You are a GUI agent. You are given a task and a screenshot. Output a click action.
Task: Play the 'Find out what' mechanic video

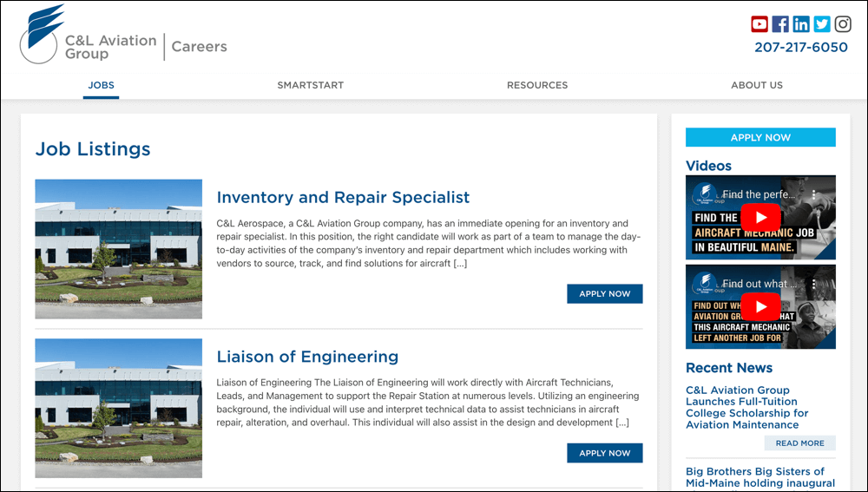(x=760, y=306)
